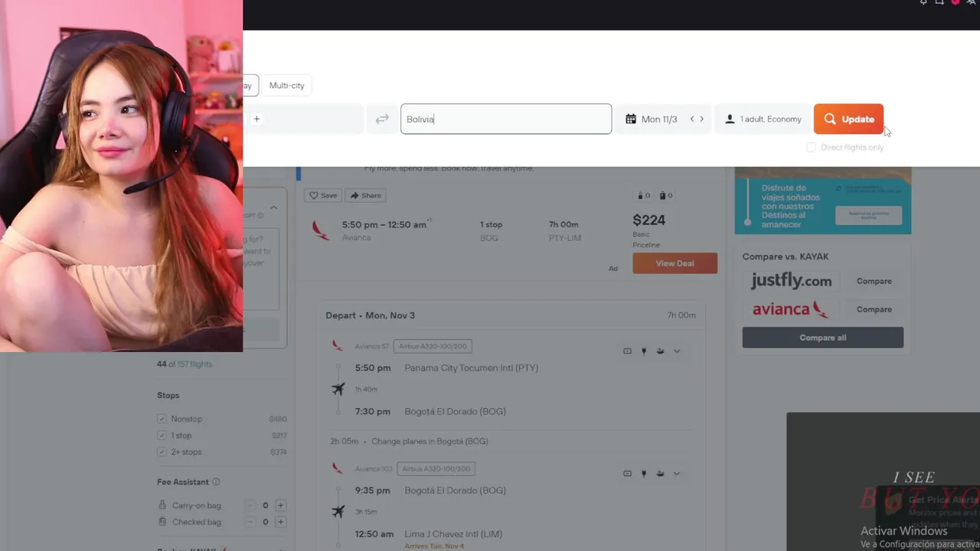The image size is (980, 551).
Task: Open the Destinos al amanecer ad banner
Action: pos(823,201)
